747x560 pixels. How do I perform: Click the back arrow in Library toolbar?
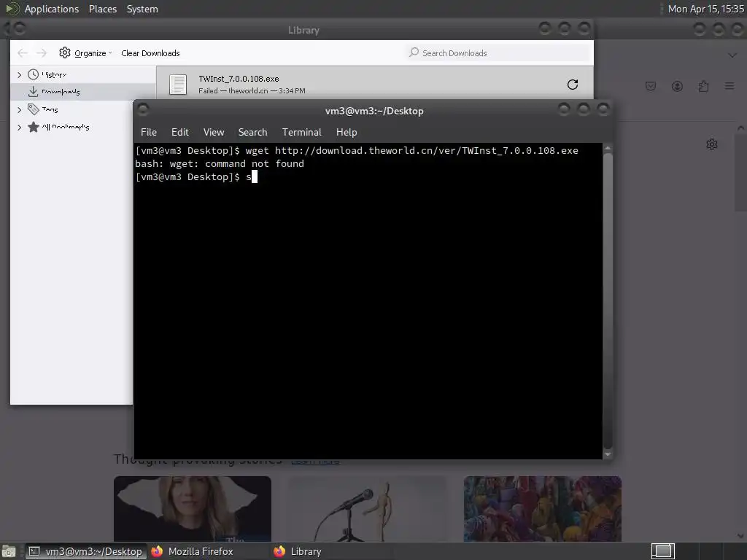23,52
